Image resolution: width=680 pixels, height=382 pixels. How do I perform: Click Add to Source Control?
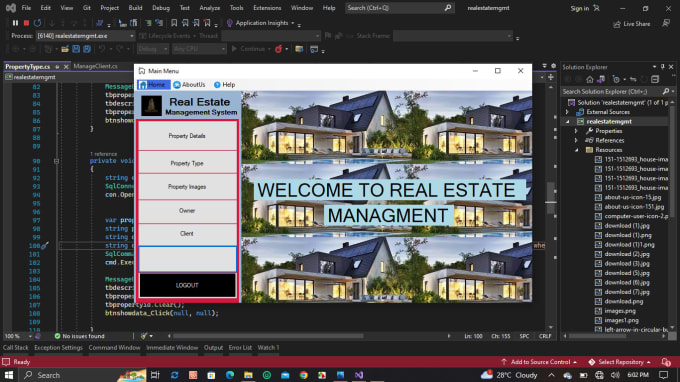coord(539,362)
